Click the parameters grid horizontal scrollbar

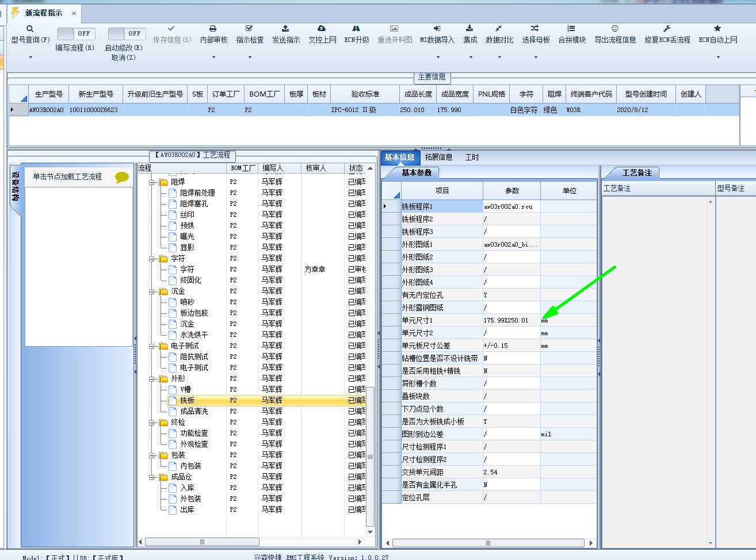(488, 543)
